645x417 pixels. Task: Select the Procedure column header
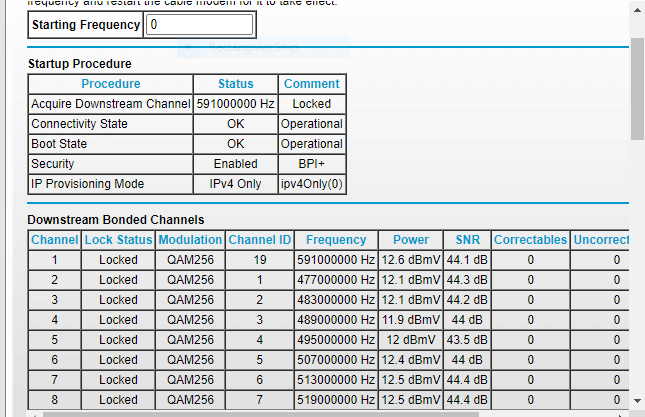[111, 84]
